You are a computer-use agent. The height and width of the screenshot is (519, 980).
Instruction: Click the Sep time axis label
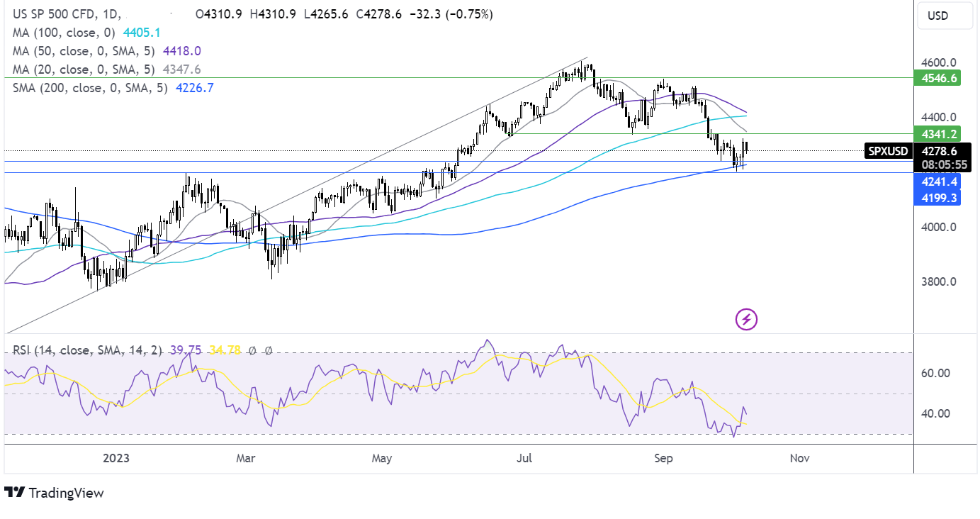click(663, 458)
